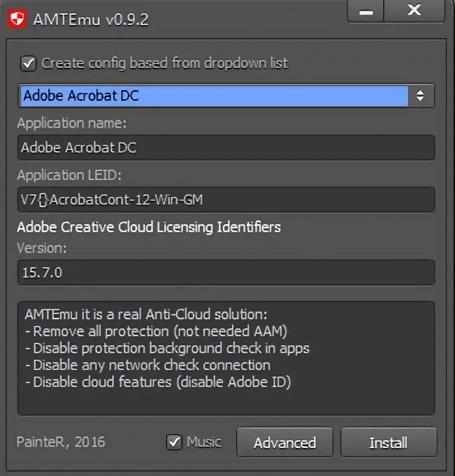Focus the Application name text field
455x476 pixels.
point(226,148)
